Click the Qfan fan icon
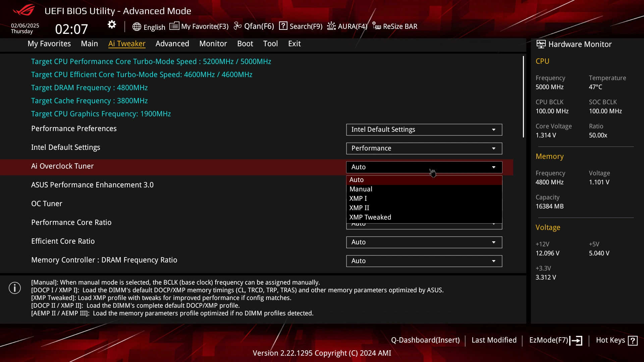Viewport: 644px width, 362px height. [x=237, y=26]
